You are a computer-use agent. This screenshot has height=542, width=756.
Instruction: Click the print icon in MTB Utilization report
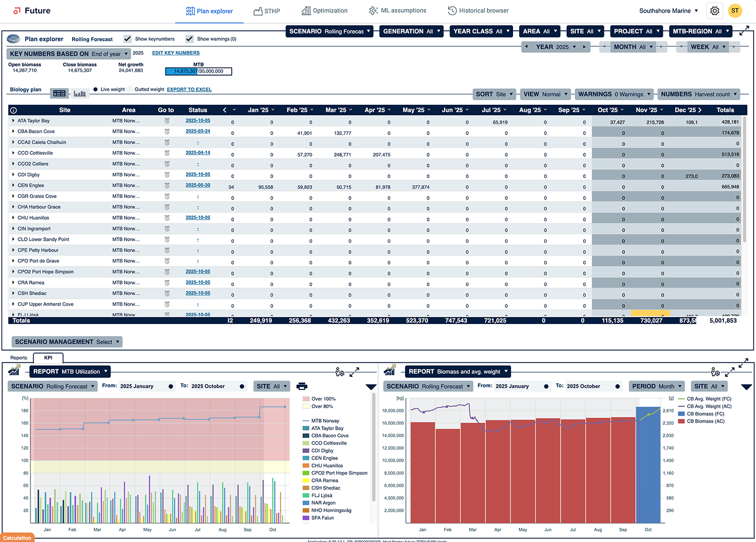pos(302,386)
